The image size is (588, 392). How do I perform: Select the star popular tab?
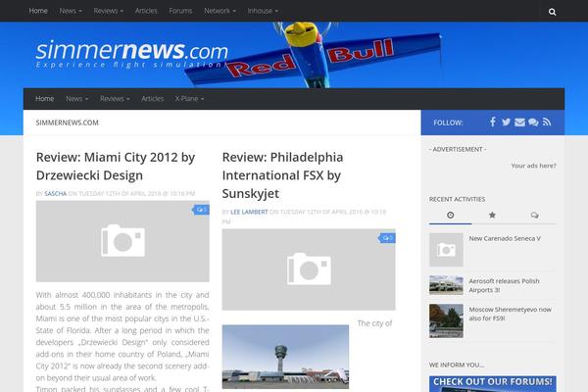coord(492,215)
